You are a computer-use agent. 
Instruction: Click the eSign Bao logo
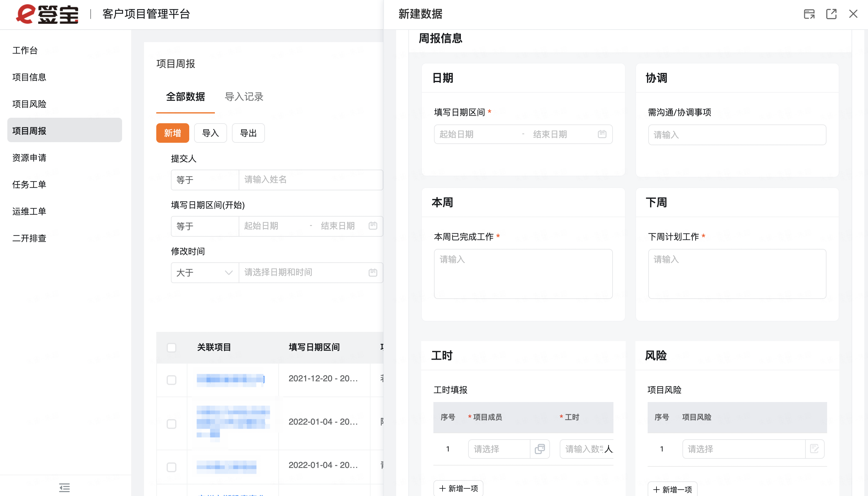pyautogui.click(x=47, y=14)
